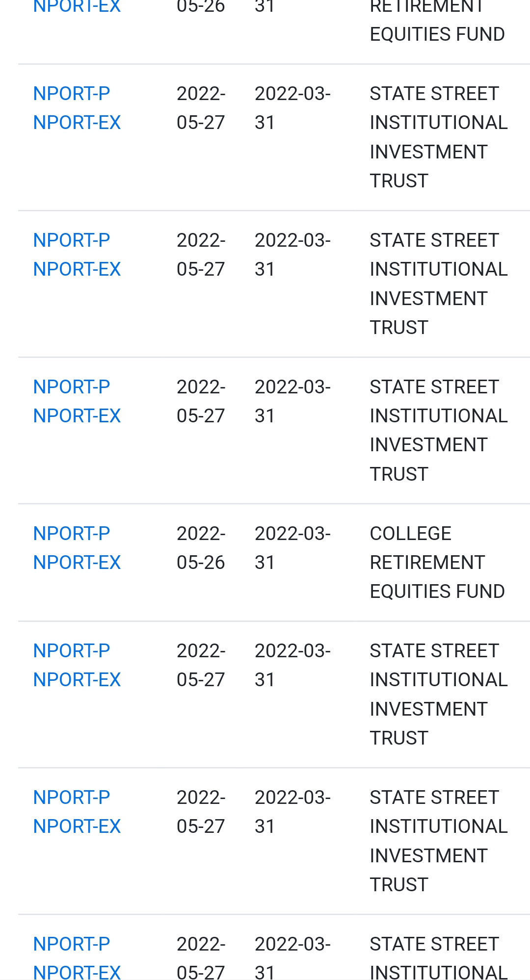Open NPORT-EX link in the cut-off top row
The image size is (530, 980).
77,7
